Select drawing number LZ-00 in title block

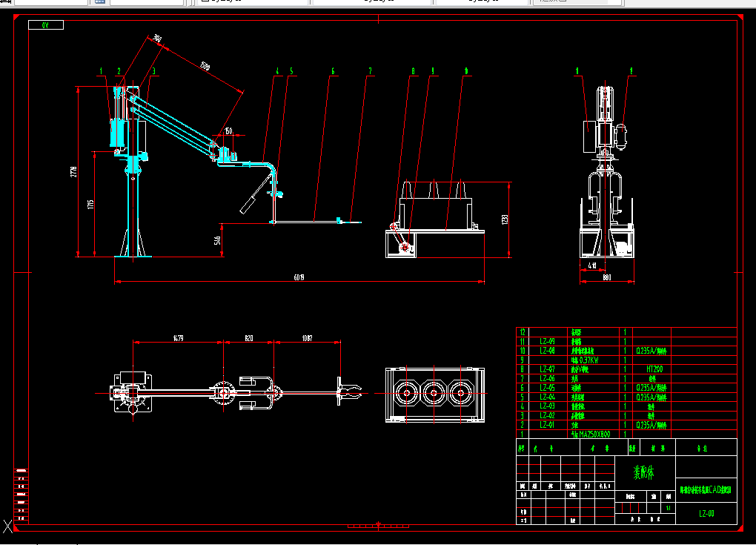pos(706,514)
